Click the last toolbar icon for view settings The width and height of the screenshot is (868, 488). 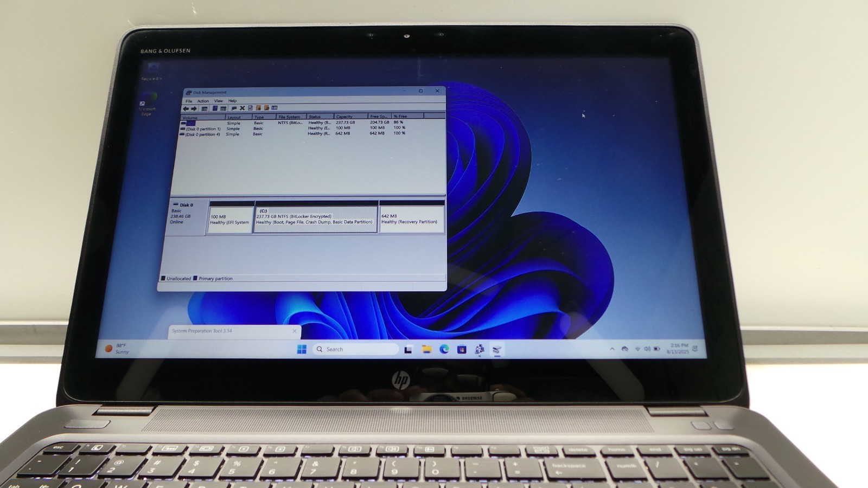point(275,108)
